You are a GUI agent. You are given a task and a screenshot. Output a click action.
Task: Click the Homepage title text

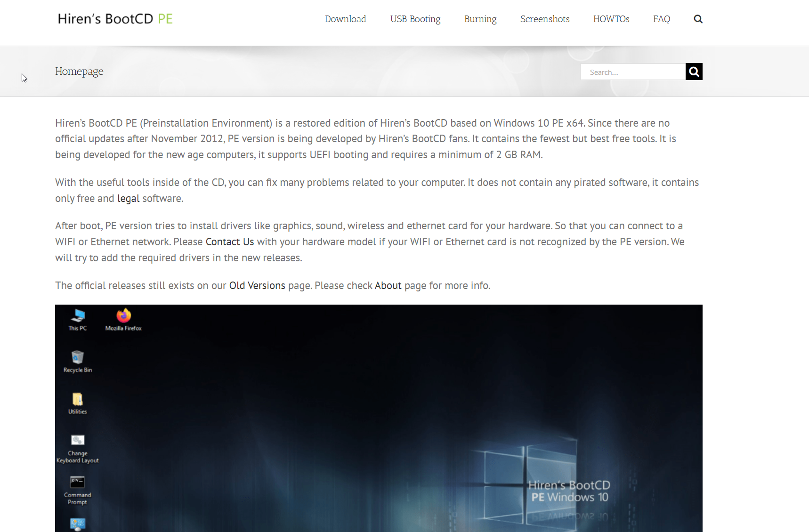pyautogui.click(x=79, y=72)
